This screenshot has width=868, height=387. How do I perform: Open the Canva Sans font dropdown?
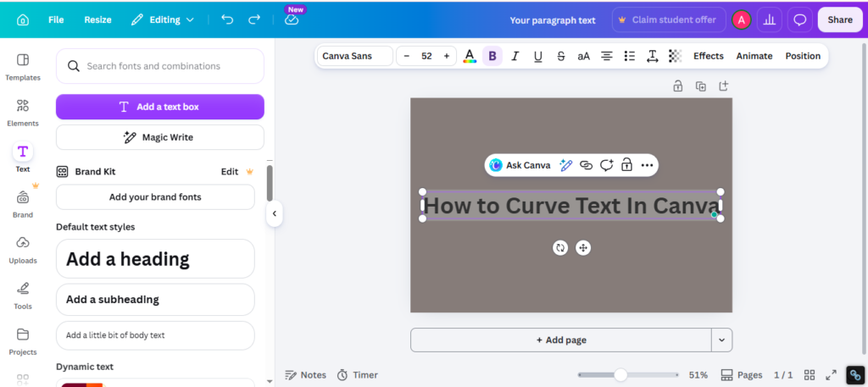coord(355,56)
